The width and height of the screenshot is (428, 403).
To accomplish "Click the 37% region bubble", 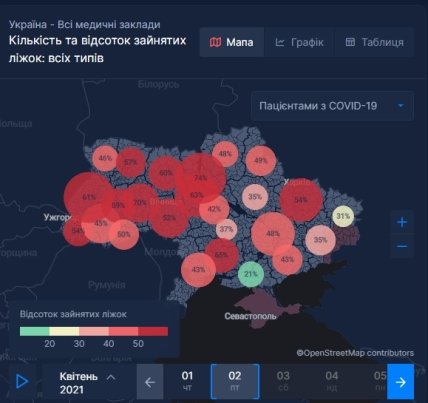I will tap(226, 229).
